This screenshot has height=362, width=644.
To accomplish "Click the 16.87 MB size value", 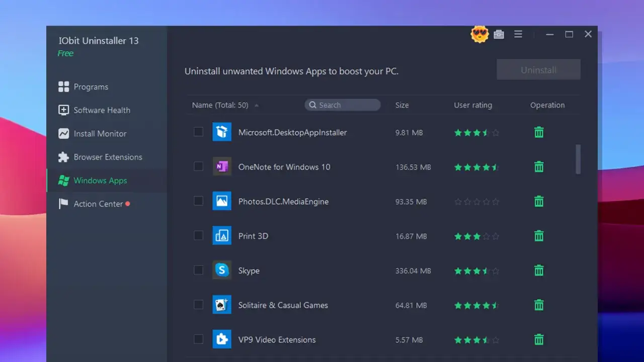I will pyautogui.click(x=411, y=236).
